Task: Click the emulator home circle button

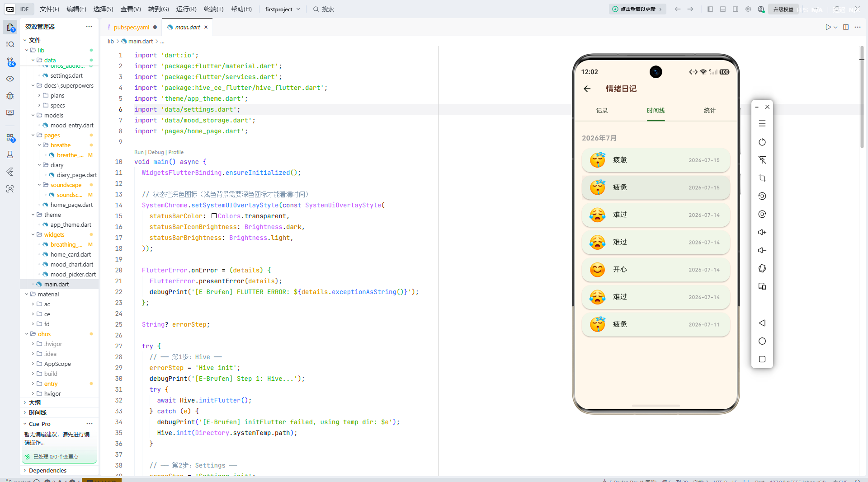Action: tap(762, 341)
